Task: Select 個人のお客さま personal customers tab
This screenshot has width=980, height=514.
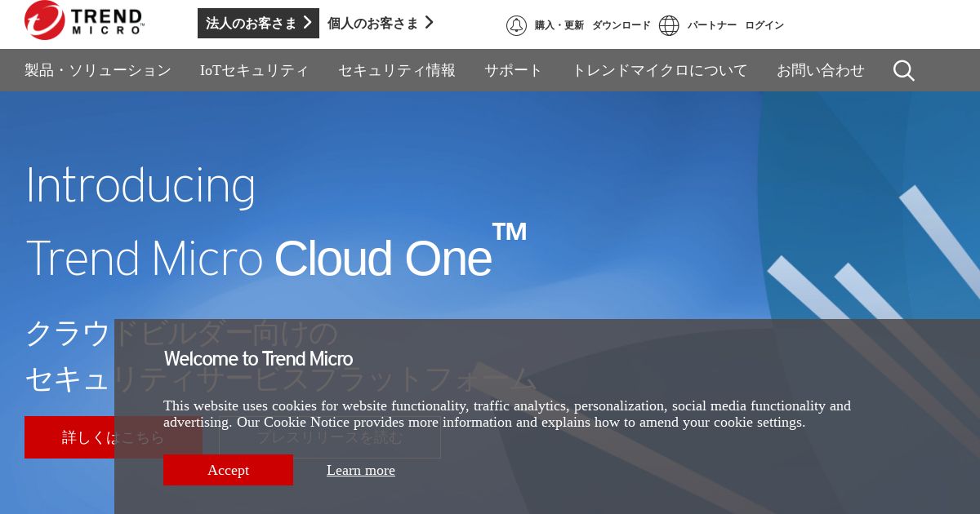Action: click(x=381, y=23)
